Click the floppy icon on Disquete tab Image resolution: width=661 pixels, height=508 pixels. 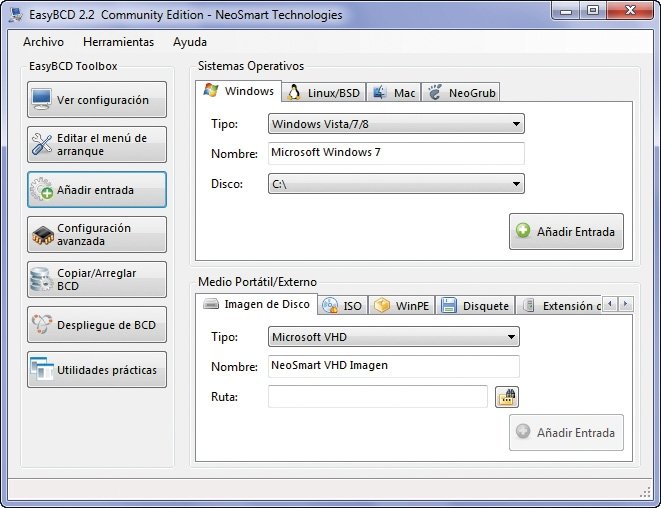[x=449, y=305]
